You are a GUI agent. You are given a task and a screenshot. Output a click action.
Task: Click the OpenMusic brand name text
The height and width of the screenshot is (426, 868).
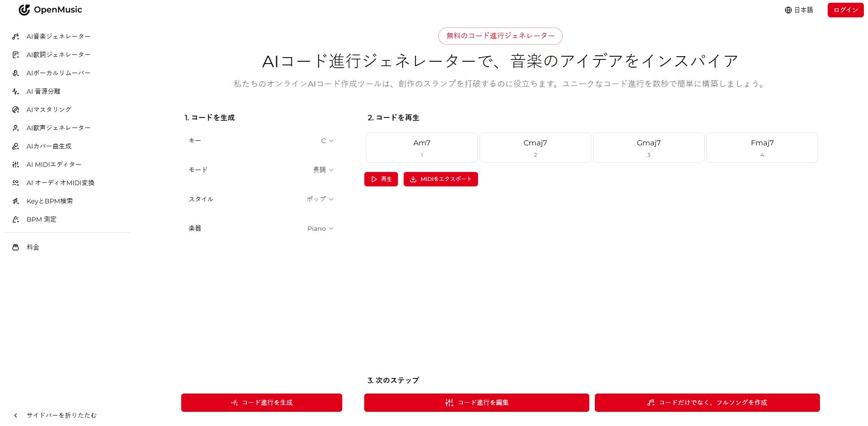pos(58,10)
